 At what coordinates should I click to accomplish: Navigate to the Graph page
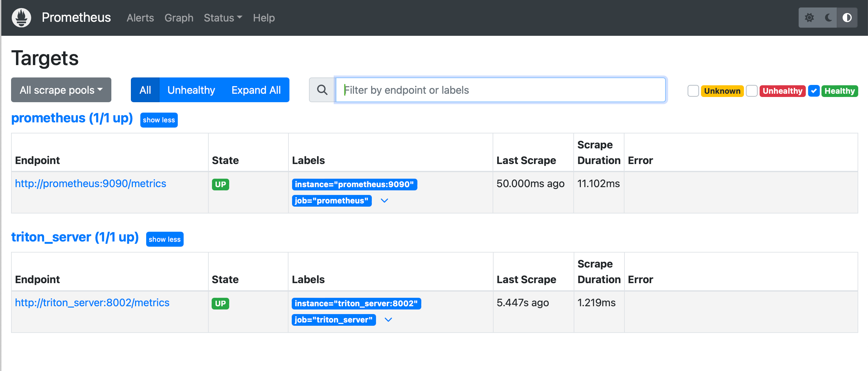pos(179,18)
